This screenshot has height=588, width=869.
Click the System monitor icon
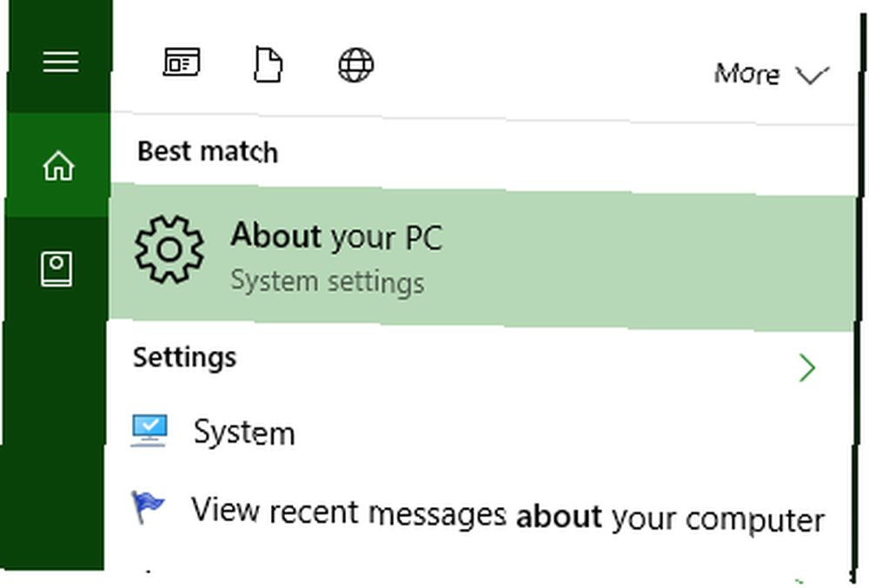coord(149,430)
